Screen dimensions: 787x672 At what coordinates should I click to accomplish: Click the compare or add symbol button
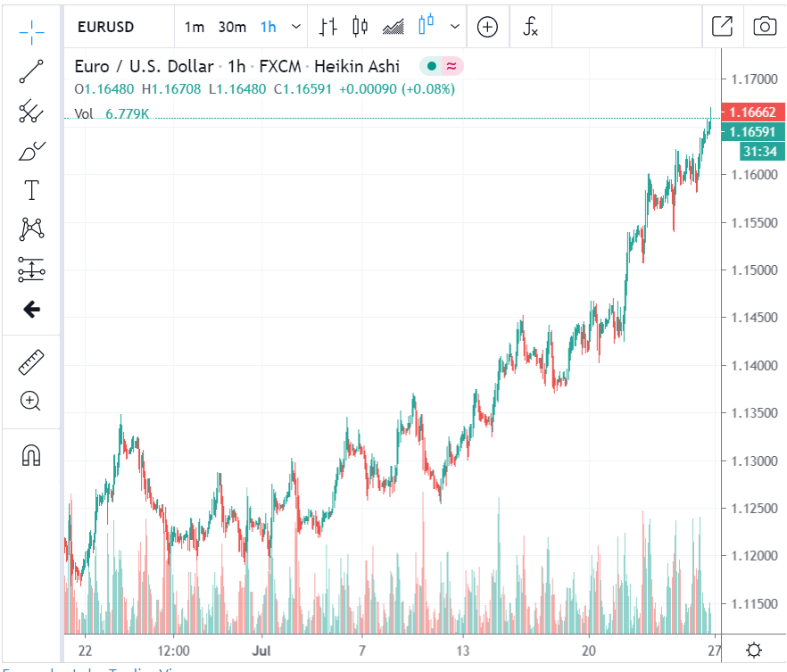(x=487, y=27)
